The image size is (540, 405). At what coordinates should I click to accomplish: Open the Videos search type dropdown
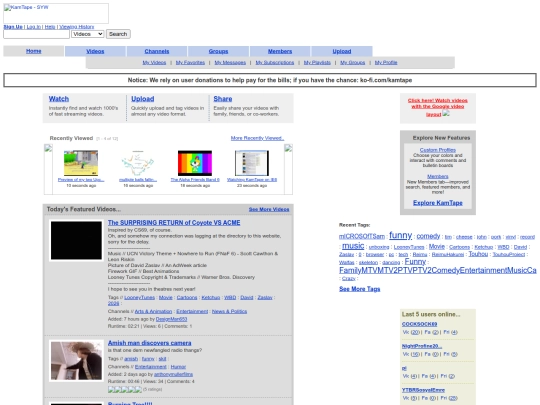pyautogui.click(x=87, y=34)
